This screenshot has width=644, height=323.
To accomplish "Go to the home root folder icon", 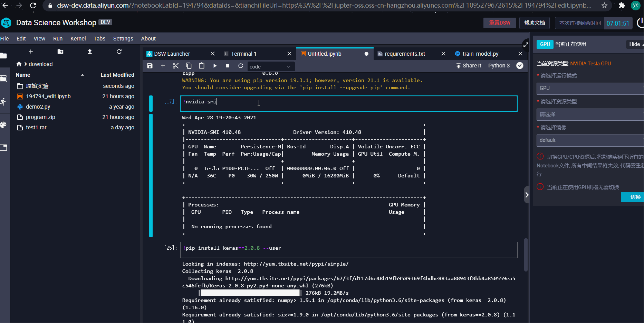I will [19, 64].
